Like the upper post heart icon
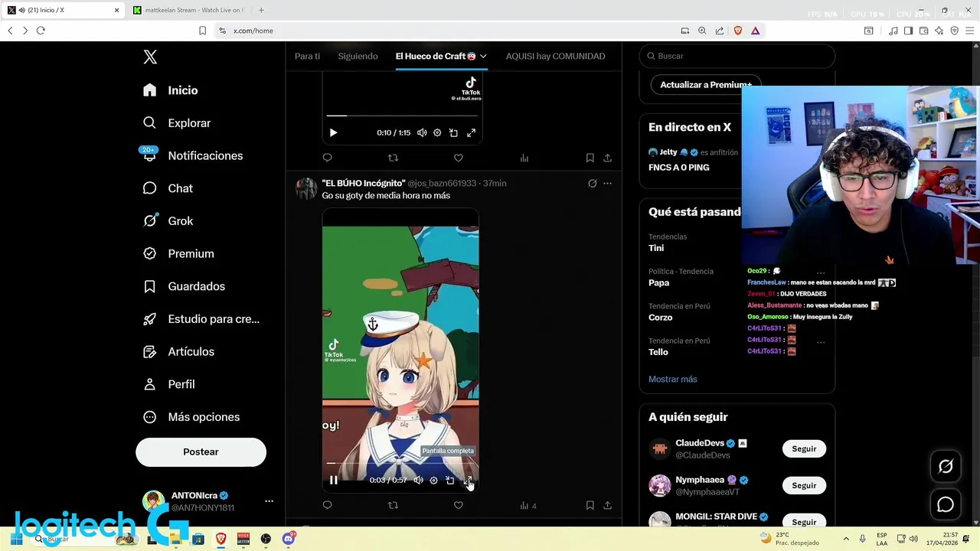Image resolution: width=980 pixels, height=551 pixels. (x=458, y=158)
